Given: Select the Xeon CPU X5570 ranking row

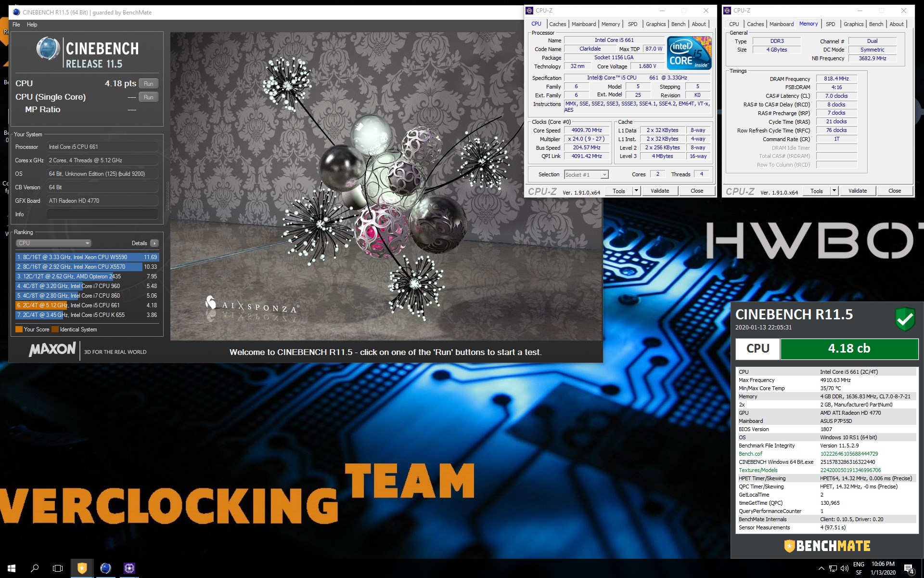Looking at the screenshot, I should tap(87, 267).
